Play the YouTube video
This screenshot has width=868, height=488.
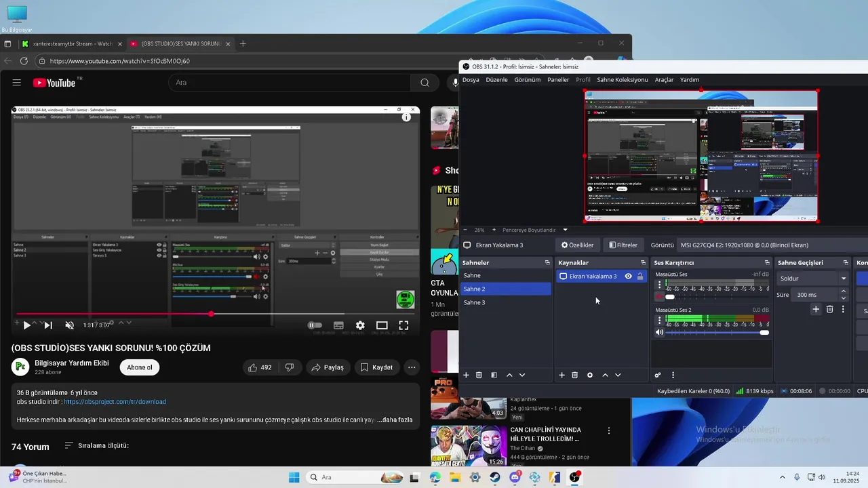click(26, 325)
